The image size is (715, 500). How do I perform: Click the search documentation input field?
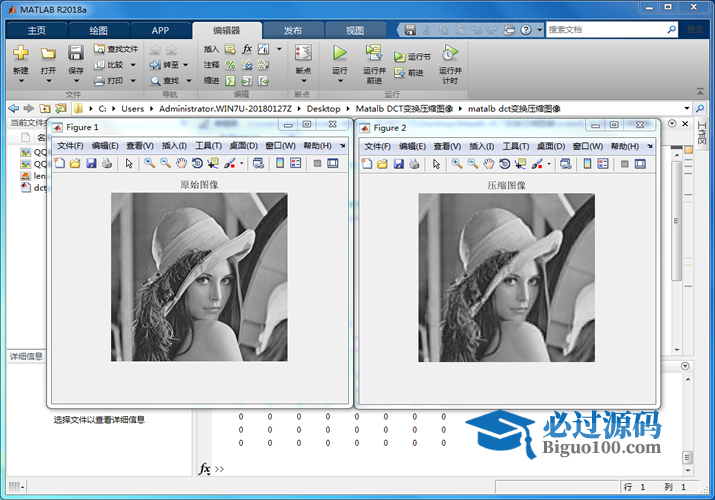click(606, 30)
